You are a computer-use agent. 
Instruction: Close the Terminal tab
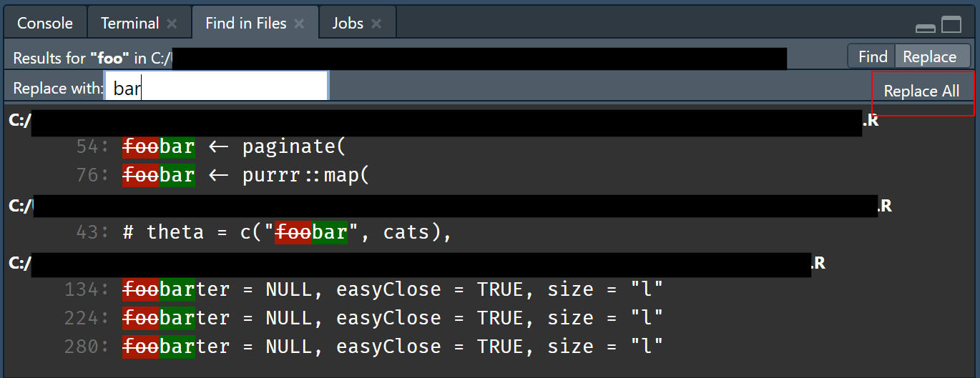pyautogui.click(x=172, y=24)
